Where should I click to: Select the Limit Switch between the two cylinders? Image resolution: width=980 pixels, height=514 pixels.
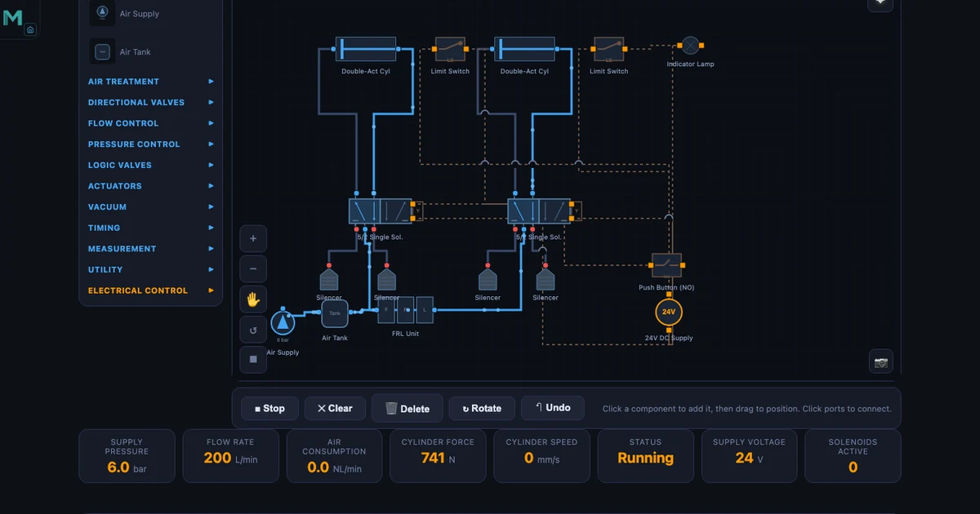tap(450, 50)
